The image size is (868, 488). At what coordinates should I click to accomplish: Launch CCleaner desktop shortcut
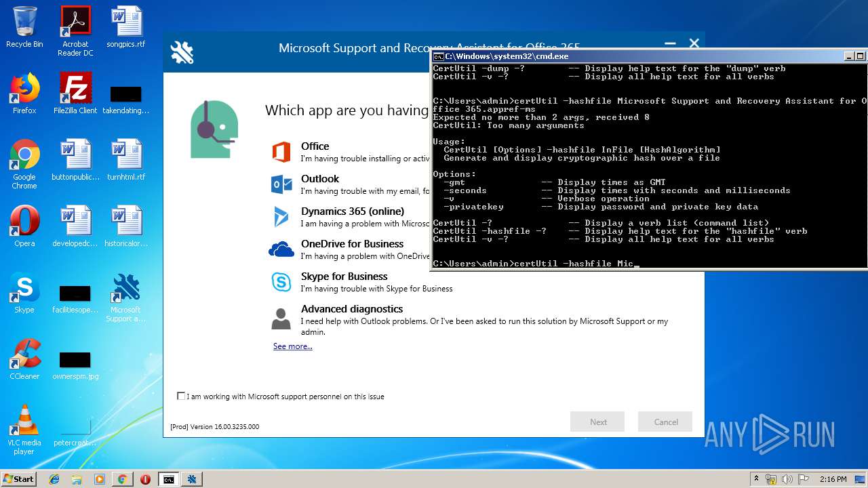(x=24, y=359)
